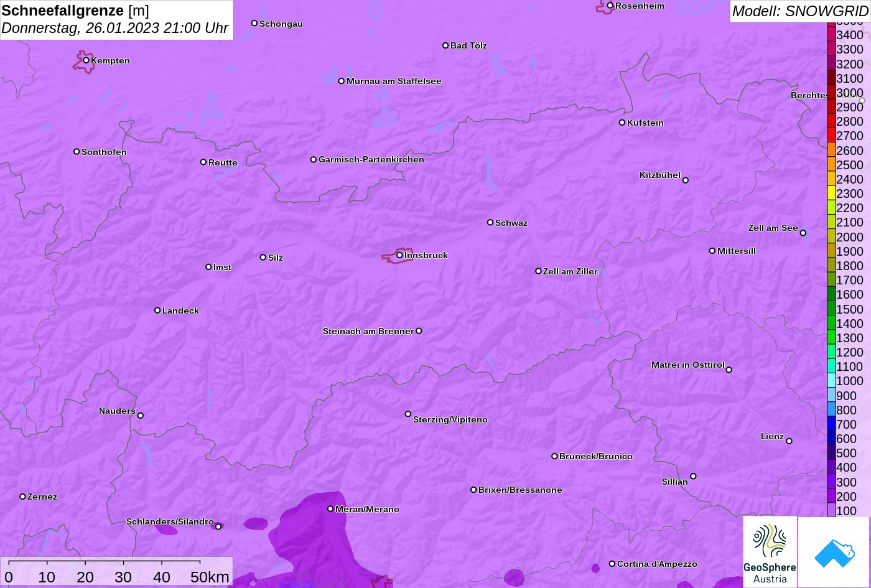This screenshot has width=871, height=588.
Task: Select the Landeck marker circle
Action: (x=157, y=310)
